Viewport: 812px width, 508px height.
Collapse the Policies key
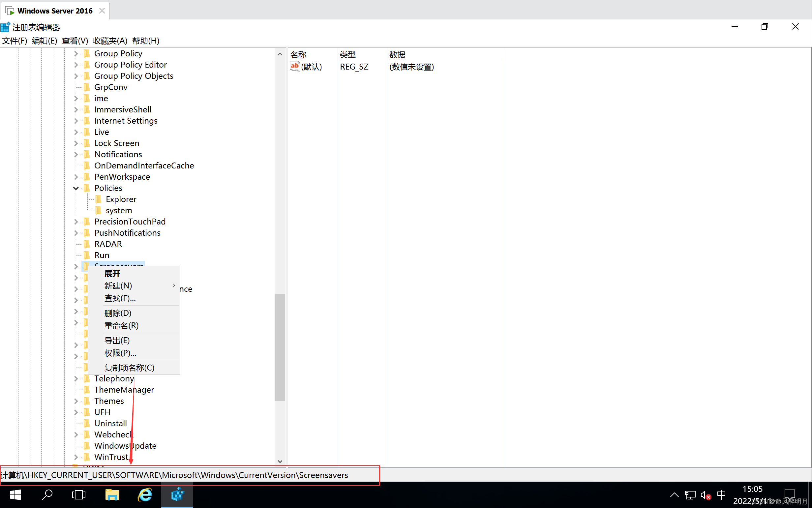coord(76,188)
